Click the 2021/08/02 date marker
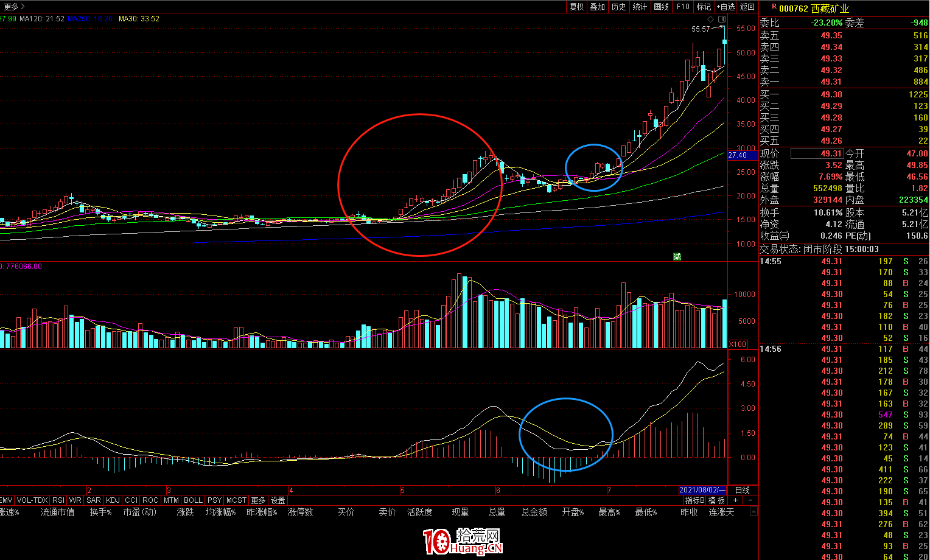 703,490
